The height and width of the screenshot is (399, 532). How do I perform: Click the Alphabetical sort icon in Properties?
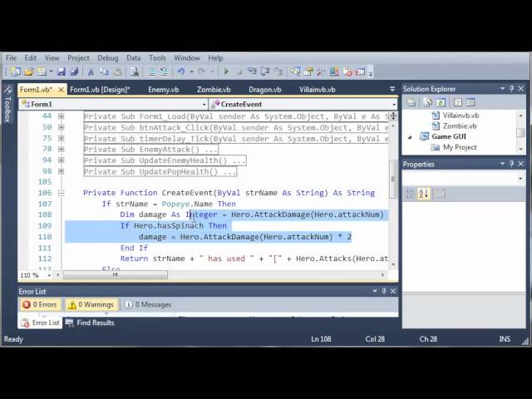pyautogui.click(x=422, y=194)
